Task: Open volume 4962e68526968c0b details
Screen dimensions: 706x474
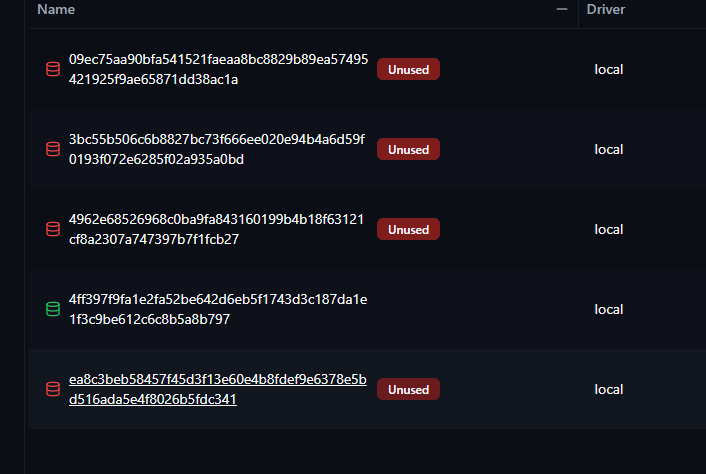Action: pyautogui.click(x=216, y=230)
